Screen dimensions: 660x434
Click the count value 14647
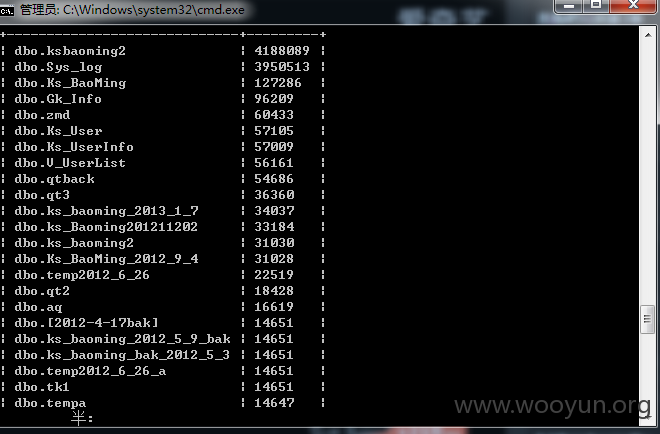274,403
